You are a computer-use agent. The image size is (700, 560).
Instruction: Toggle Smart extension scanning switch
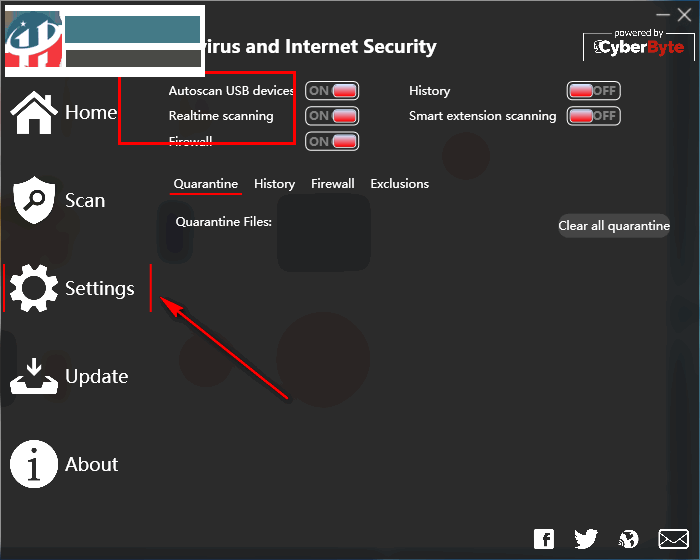tap(593, 116)
